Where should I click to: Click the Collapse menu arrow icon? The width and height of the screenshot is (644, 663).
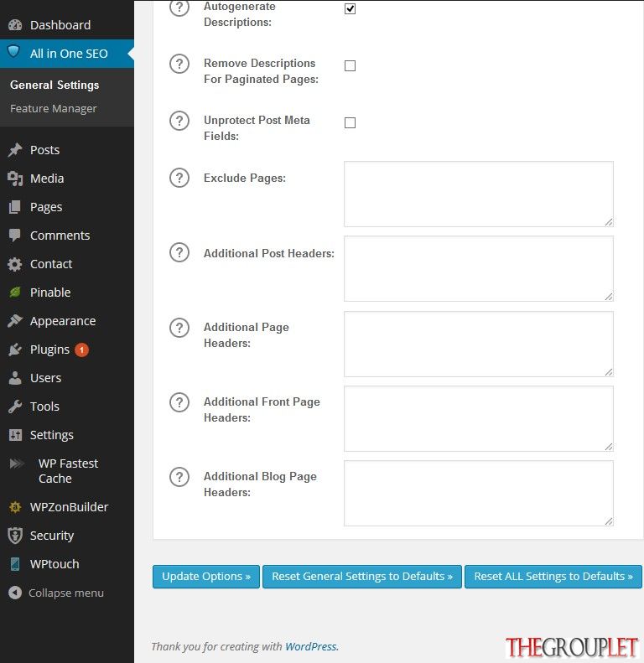click(15, 593)
